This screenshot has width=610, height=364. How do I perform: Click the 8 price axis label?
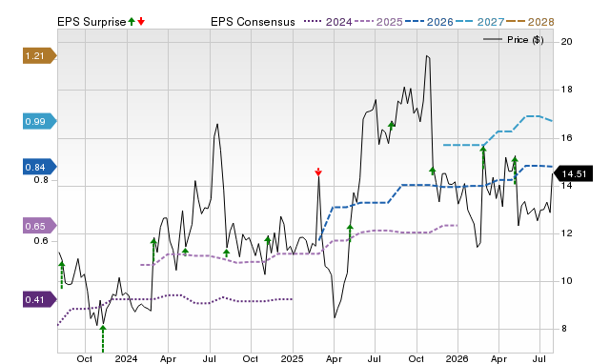click(x=564, y=329)
